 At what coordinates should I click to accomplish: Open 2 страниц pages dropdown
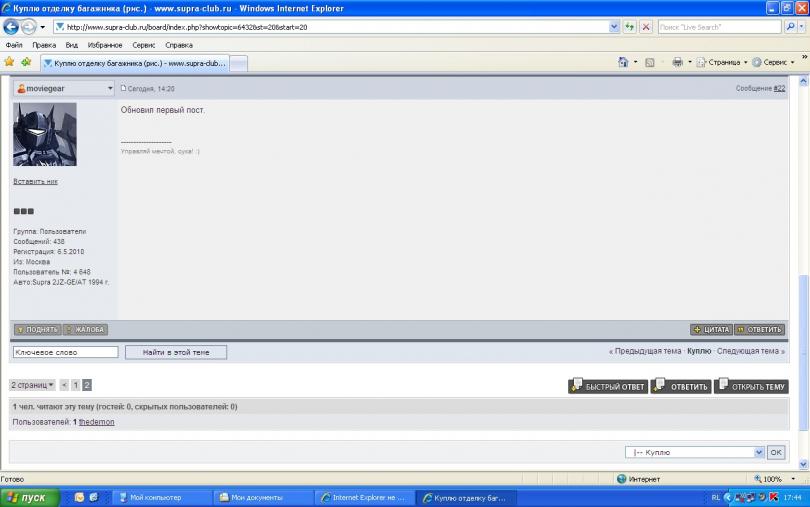tap(32, 385)
